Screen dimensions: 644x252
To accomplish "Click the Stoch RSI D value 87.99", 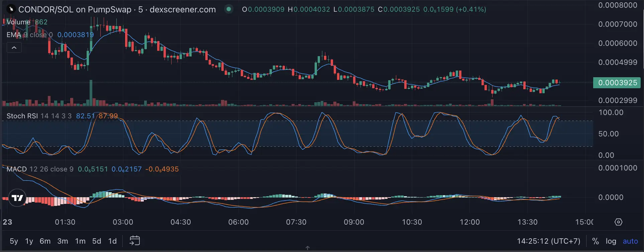I will pyautogui.click(x=108, y=116).
